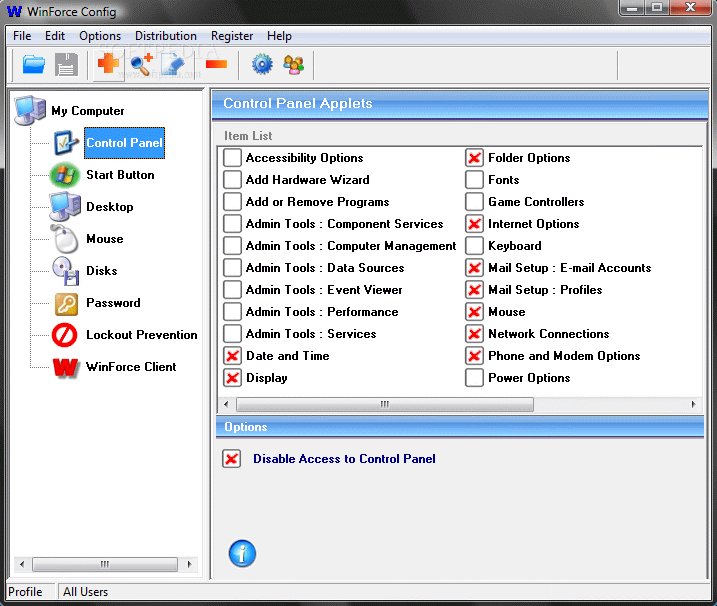Click the Disks icon in tree

(66, 271)
